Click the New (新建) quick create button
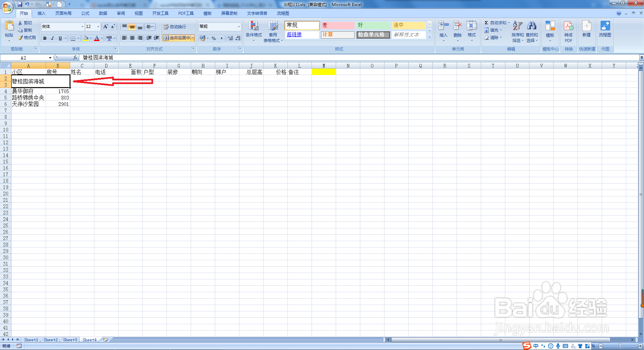 coord(587,29)
